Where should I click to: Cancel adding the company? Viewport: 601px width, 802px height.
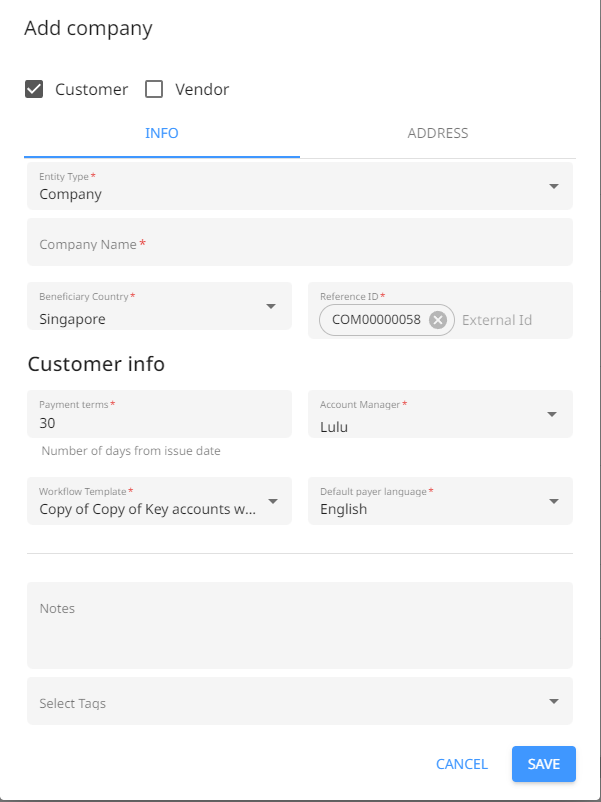[x=462, y=764]
